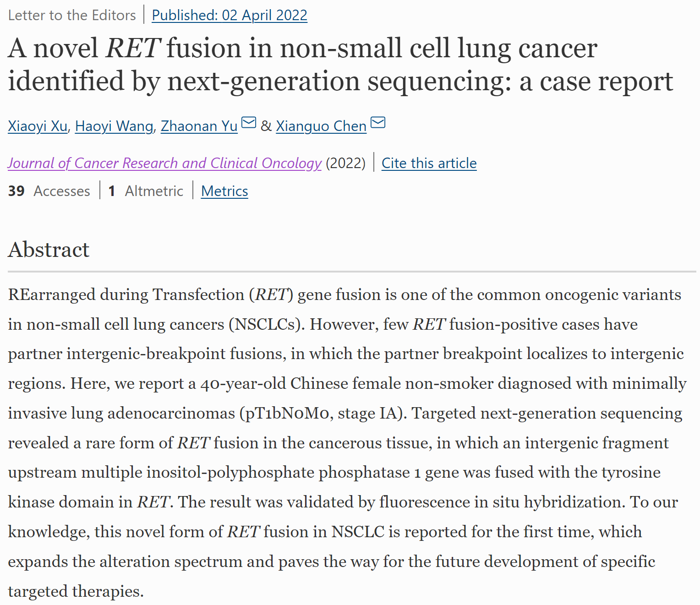Image resolution: width=700 pixels, height=605 pixels.
Task: Click the envelope icon beside Zhaonan Yu
Action: point(249,123)
